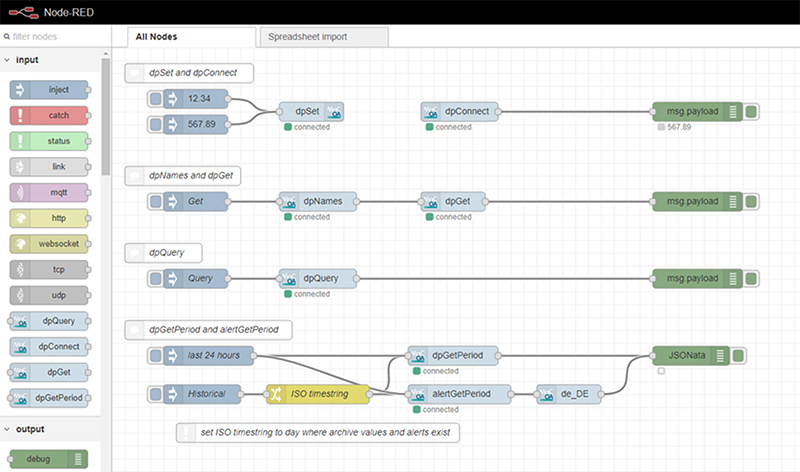This screenshot has width=800, height=472.
Task: Trigger the 12.34 inject node button
Action: coord(155,99)
